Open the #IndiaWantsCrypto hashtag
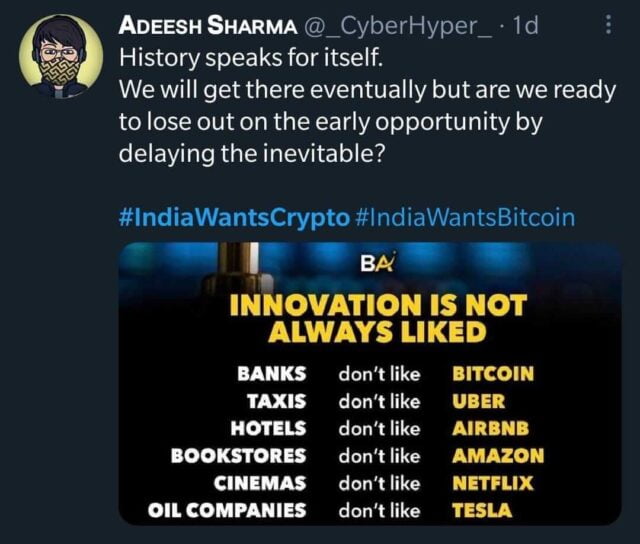This screenshot has height=544, width=640. pos(234,216)
